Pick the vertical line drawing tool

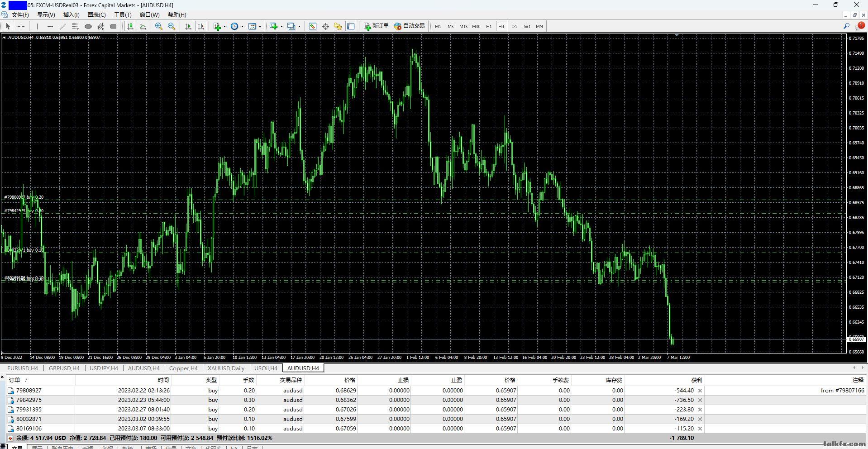tap(38, 26)
